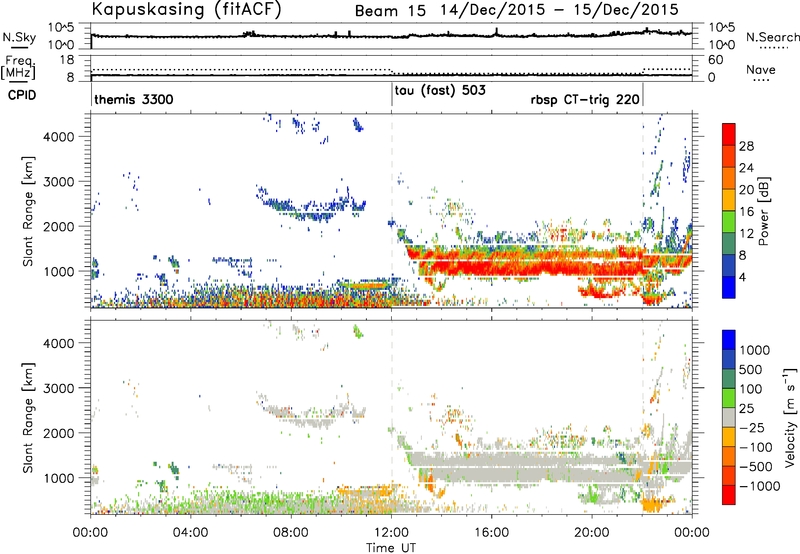
Task: Pick the gray segment of Velocity colorbar
Action: [729, 418]
